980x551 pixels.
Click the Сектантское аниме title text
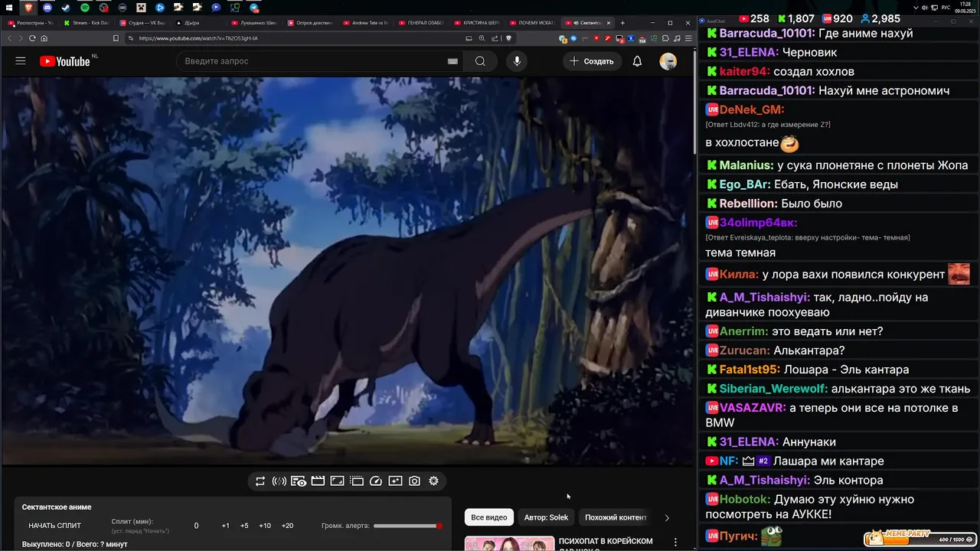(x=57, y=507)
